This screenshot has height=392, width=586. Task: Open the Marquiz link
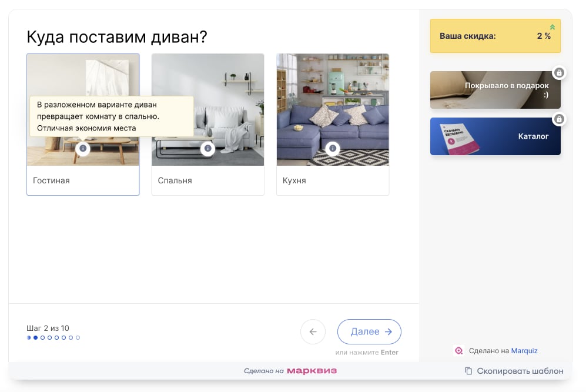524,350
